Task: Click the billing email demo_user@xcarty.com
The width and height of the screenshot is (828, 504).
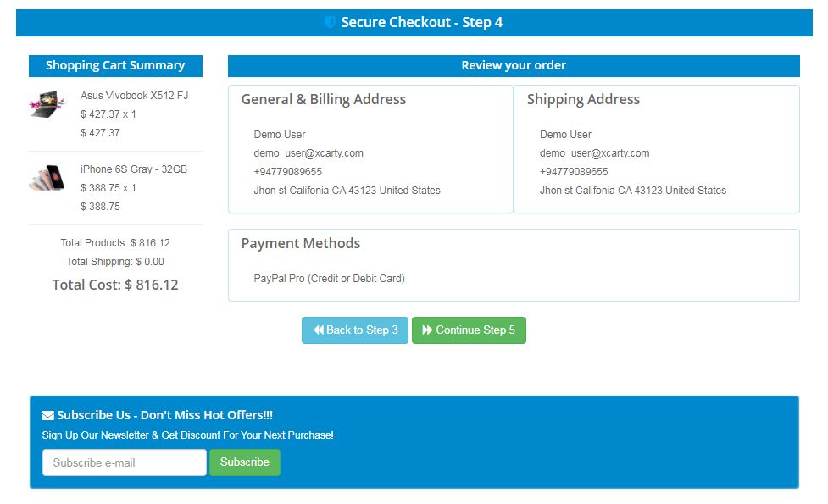Action: 308,153
